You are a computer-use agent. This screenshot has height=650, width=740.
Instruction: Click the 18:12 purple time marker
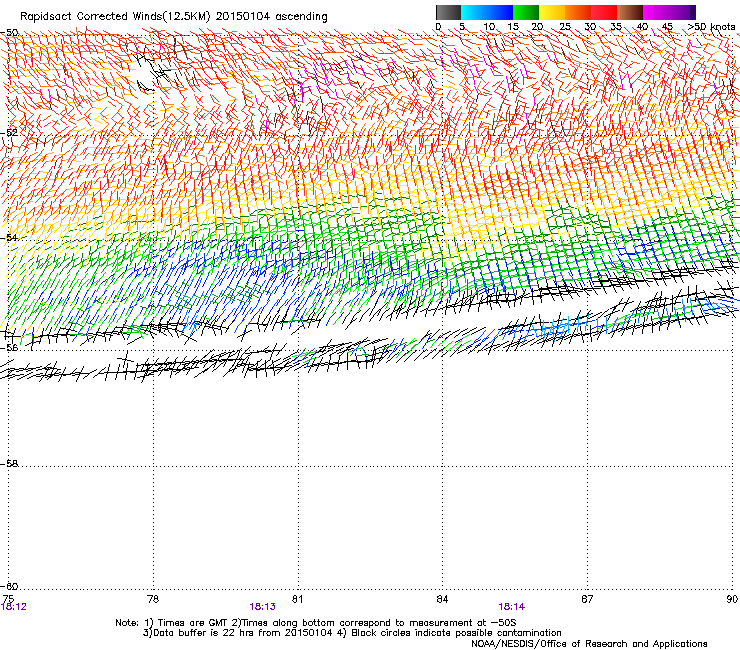point(14,607)
